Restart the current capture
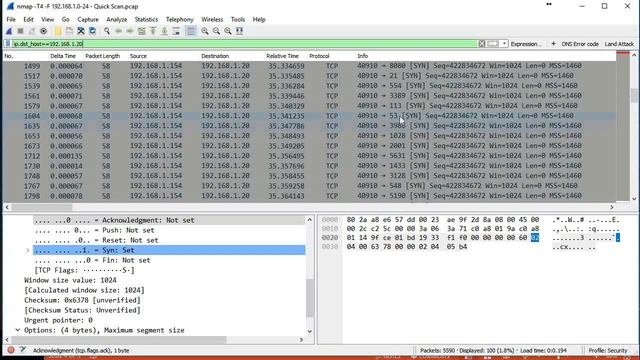Viewport: 640px width, 360px height. click(32, 31)
